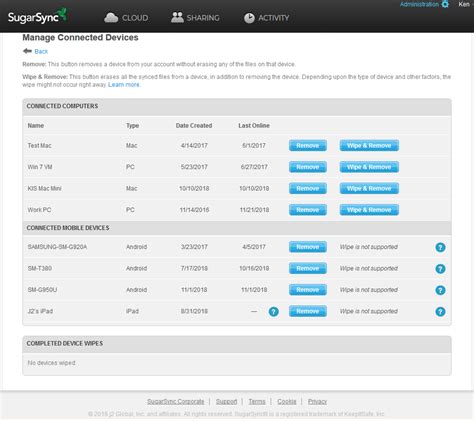Viewport: 474px width, 421px height.
Task: Remove the Work PC computer
Action: [308, 210]
